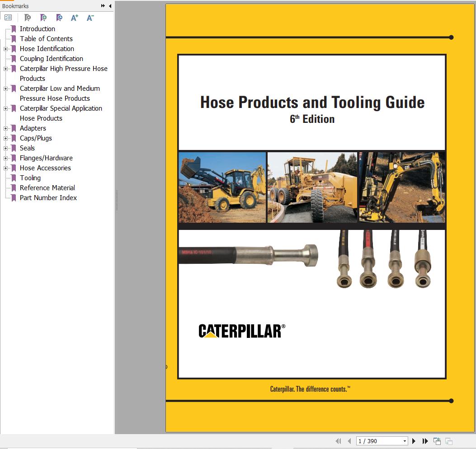Click the previous view icon in status bar
The width and height of the screenshot is (476, 449).
(437, 441)
